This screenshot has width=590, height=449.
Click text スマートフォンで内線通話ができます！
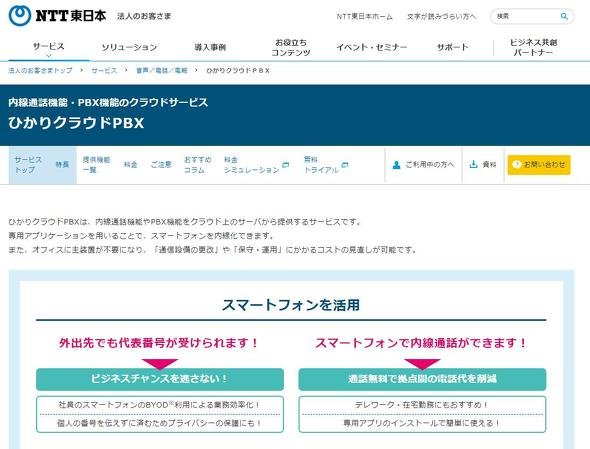[x=422, y=343]
